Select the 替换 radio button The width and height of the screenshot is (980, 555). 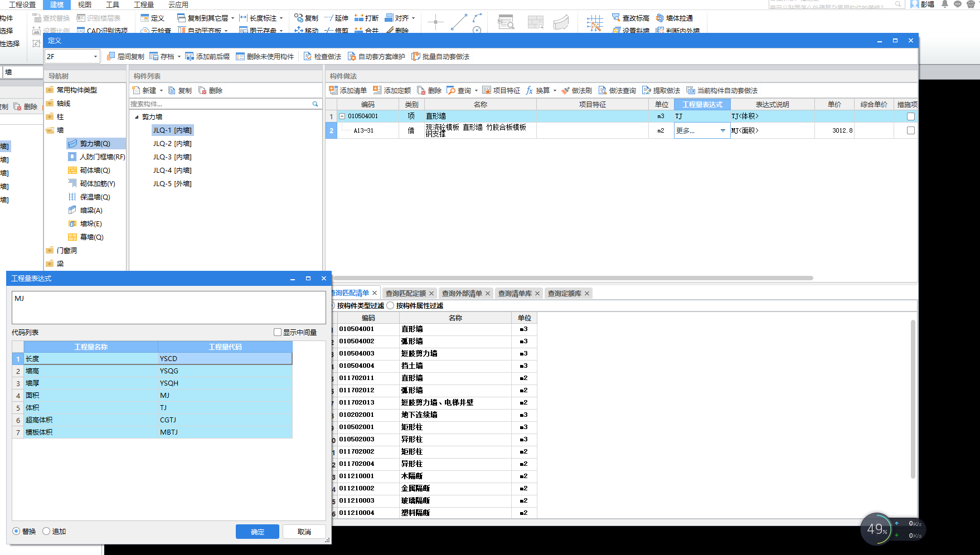[16, 531]
